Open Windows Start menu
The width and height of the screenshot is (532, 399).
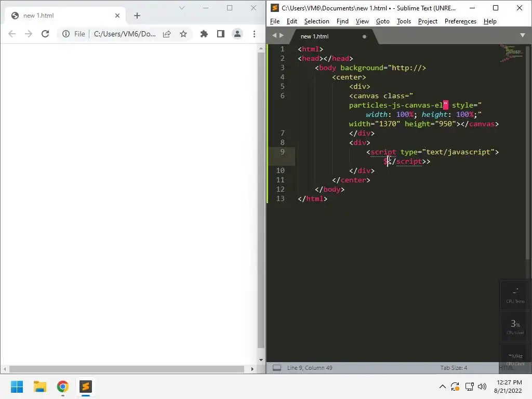point(17,387)
